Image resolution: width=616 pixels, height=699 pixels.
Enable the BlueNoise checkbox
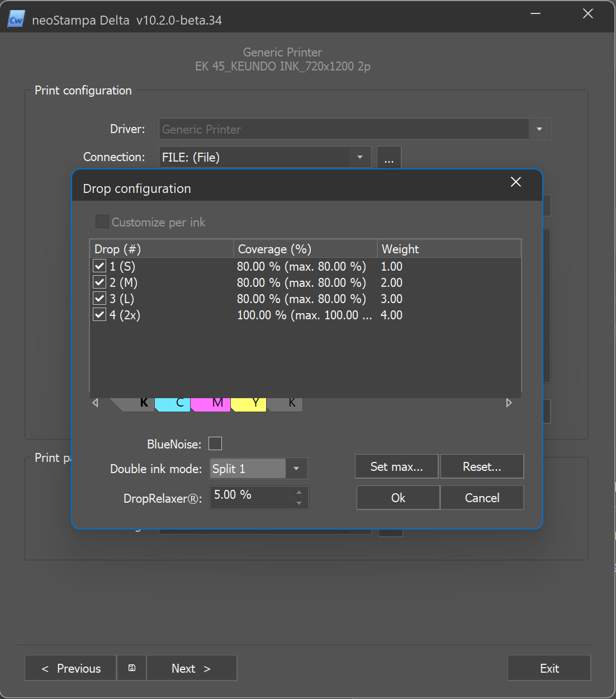pos(215,443)
